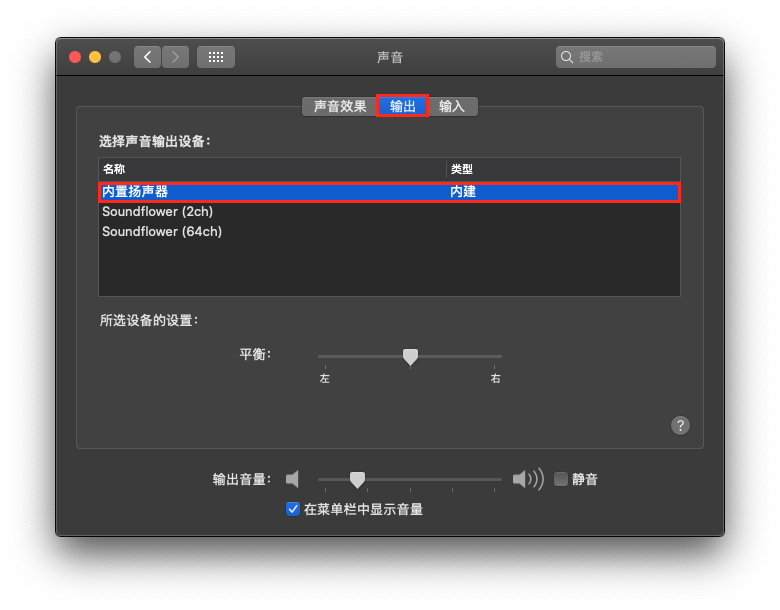Viewport: 780px width, 610px height.
Task: Uncheck 在菜单栏中显示音量 checkbox
Action: (x=293, y=509)
